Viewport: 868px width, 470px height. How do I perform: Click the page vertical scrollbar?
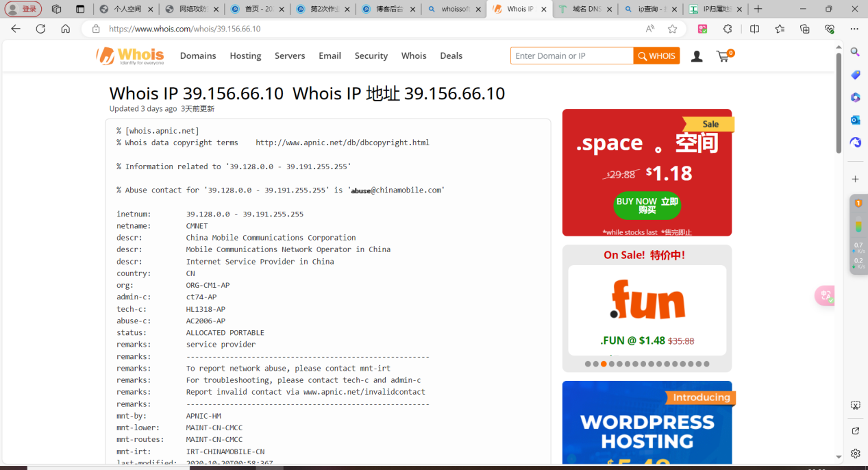click(x=839, y=103)
